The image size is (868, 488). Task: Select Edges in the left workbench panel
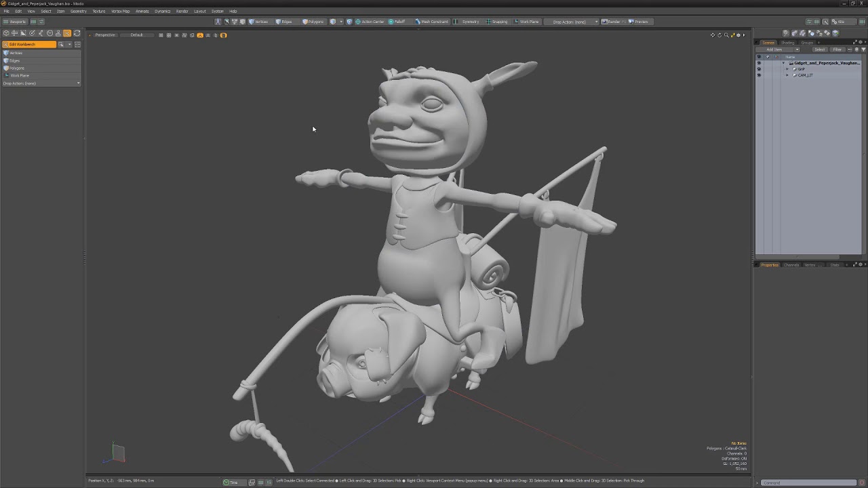coord(41,60)
